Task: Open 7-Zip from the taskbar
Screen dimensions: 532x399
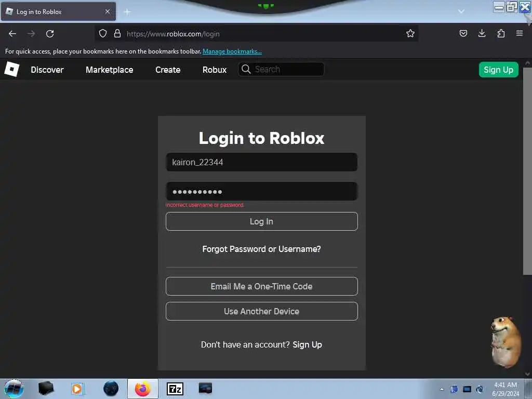Action: pyautogui.click(x=175, y=389)
